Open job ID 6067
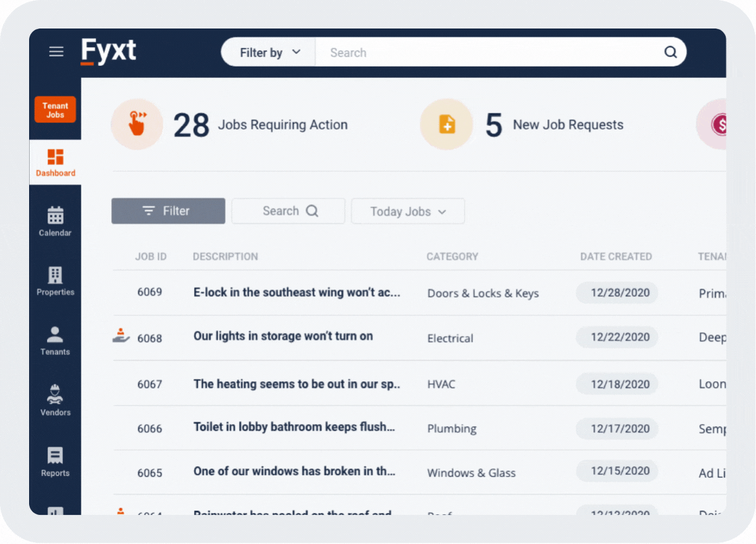The width and height of the screenshot is (756, 544). pos(150,384)
